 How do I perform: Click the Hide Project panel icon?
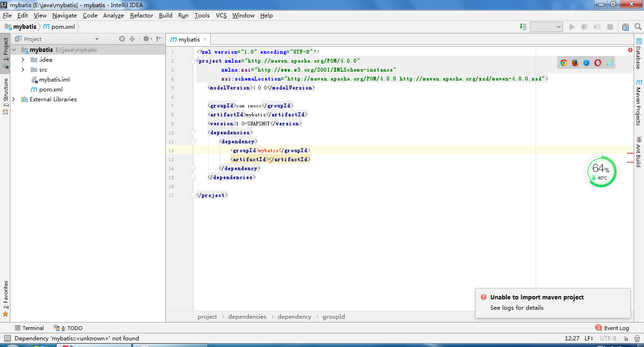coord(159,39)
